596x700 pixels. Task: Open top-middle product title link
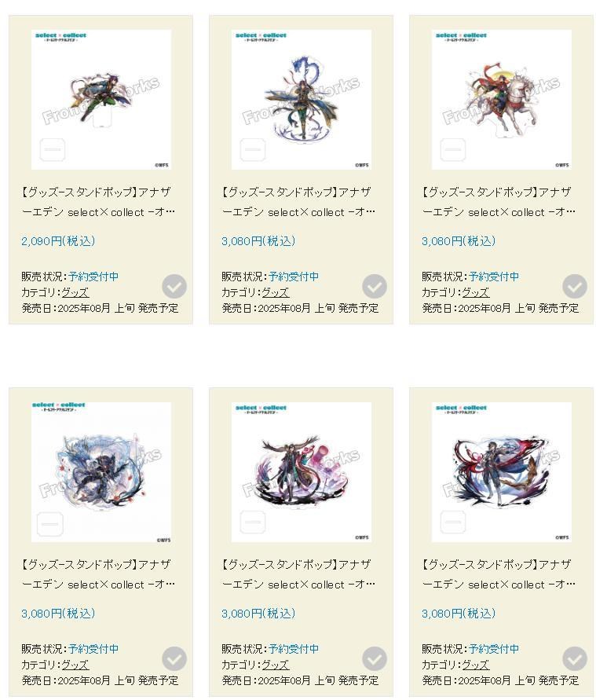pos(298,202)
